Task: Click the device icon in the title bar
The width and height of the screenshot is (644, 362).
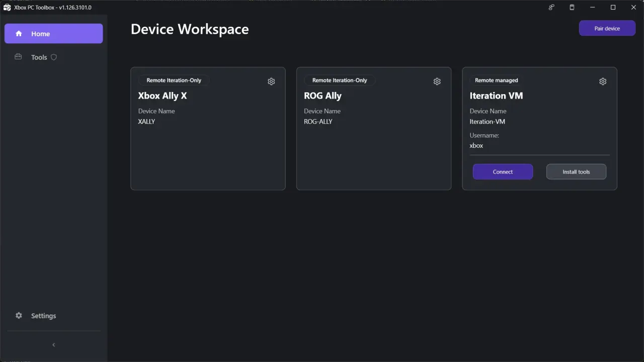Action: point(572,7)
